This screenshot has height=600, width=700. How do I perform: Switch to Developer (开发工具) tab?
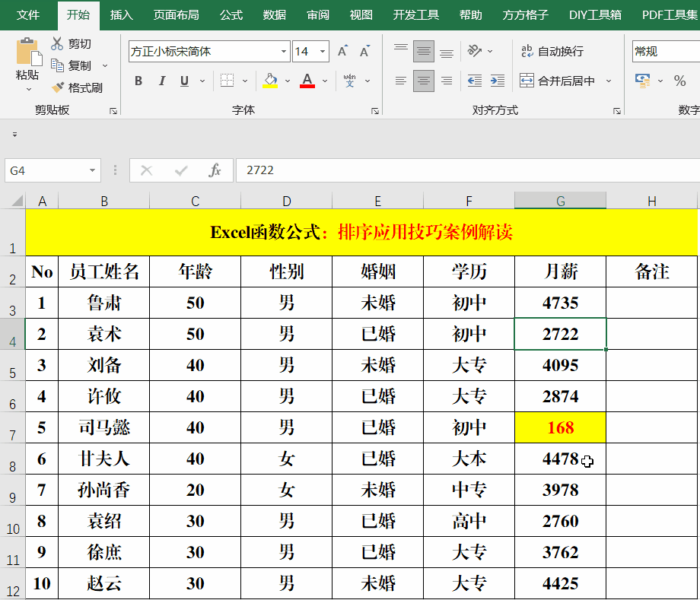click(x=415, y=15)
